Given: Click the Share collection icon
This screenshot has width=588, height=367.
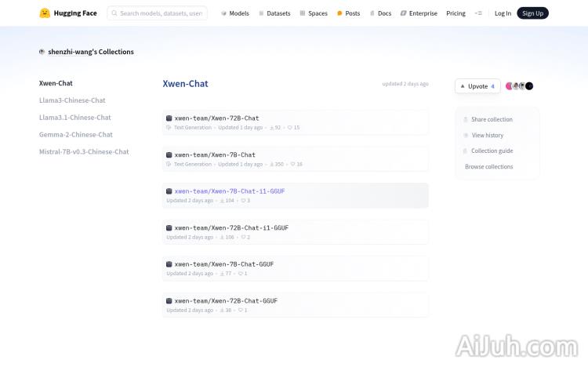Looking at the screenshot, I should pos(466,119).
